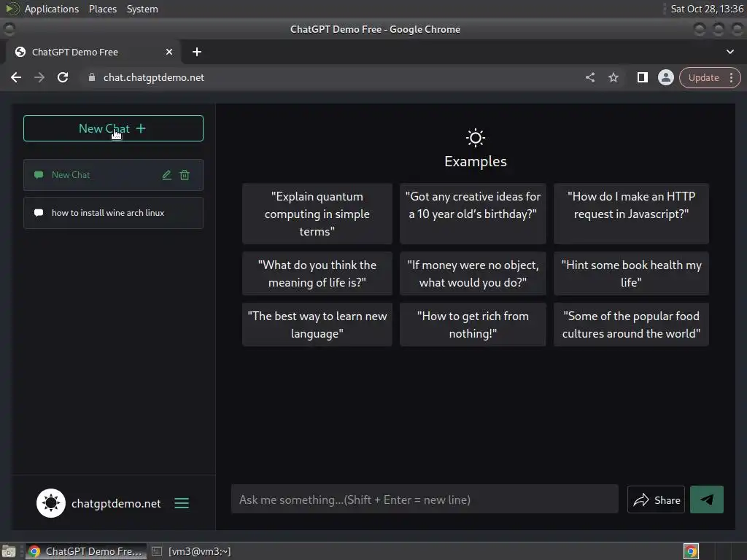Open the 'New Chat' conversation entry
The width and height of the screenshot is (747, 560).
pos(113,175)
